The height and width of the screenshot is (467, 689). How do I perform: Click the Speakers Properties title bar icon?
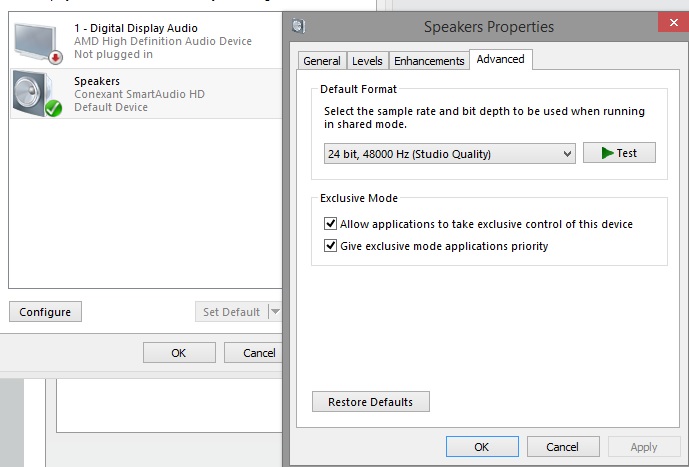(299, 25)
